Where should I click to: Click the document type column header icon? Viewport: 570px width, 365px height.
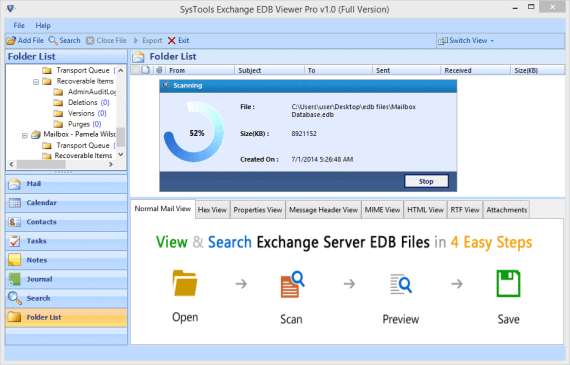145,70
